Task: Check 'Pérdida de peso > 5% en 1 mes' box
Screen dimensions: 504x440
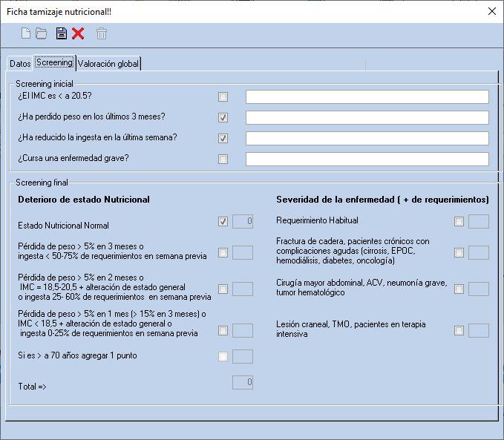Action: point(223,330)
